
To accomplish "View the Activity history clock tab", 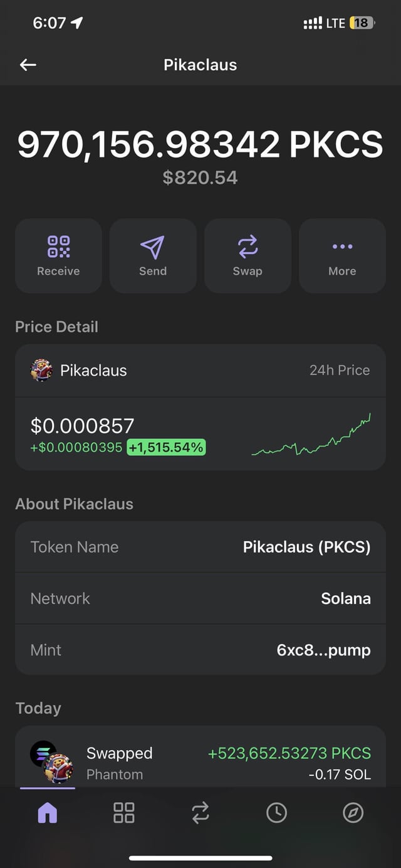I will pyautogui.click(x=276, y=813).
